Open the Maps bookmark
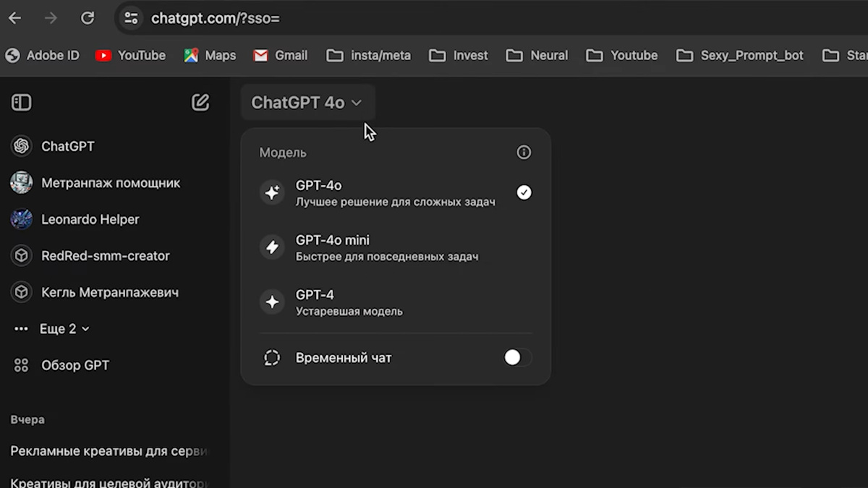Viewport: 868px width, 488px height. click(x=210, y=55)
